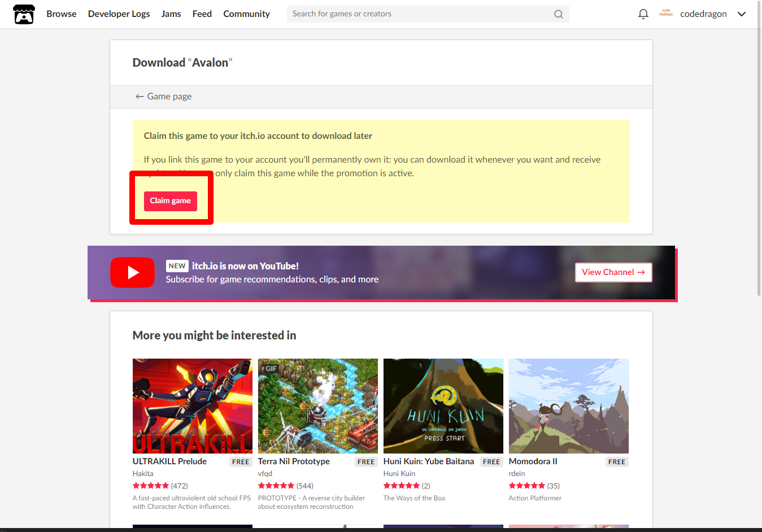Click the YouTube play logo in banner
This screenshot has width=762, height=532.
click(132, 272)
